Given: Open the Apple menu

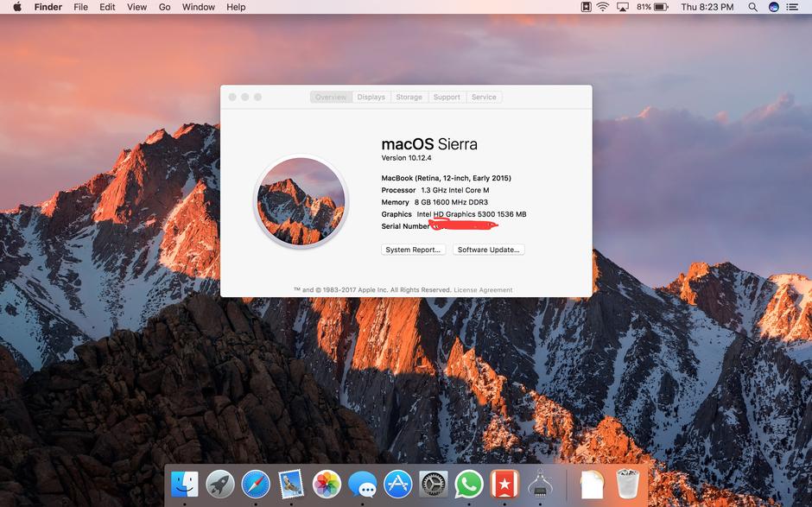Looking at the screenshot, I should pos(16,7).
